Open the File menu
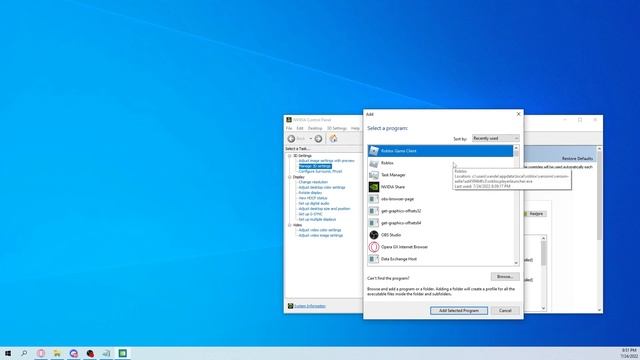Viewport: 640px width, 360px height. (289, 128)
